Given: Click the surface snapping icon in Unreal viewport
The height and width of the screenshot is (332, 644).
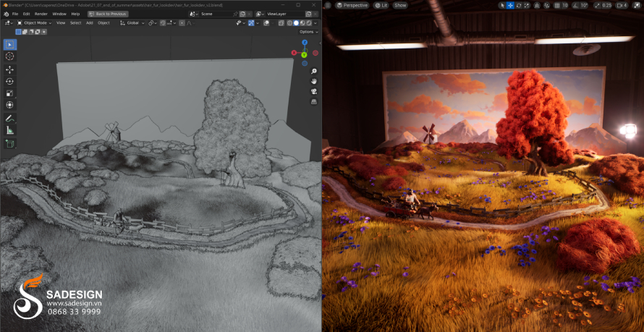Looking at the screenshot, I should point(546,5).
